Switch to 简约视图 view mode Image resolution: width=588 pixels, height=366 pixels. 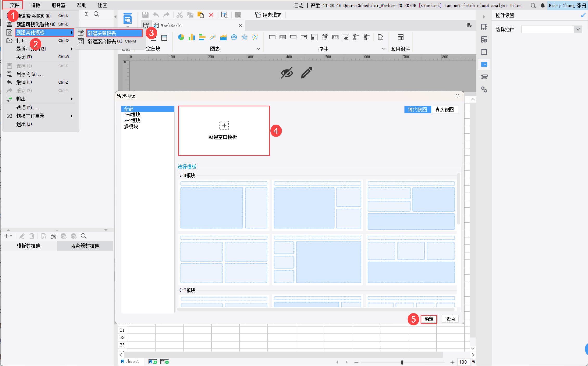(x=418, y=110)
